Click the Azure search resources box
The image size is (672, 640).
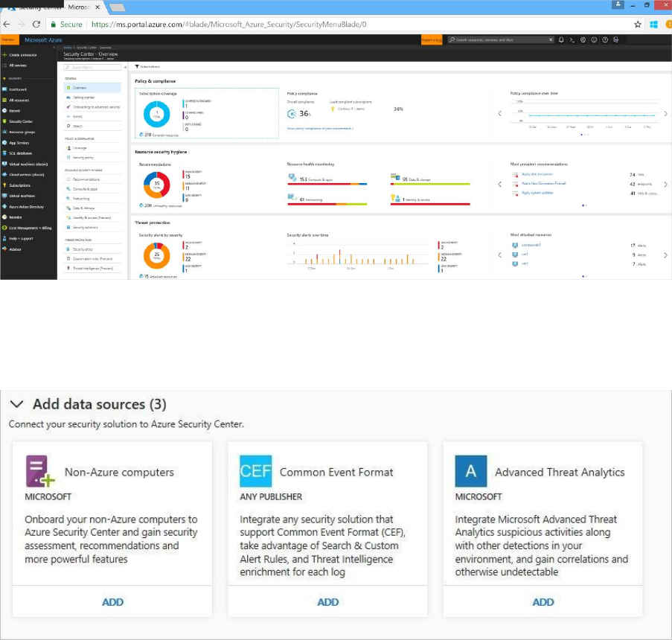click(502, 40)
